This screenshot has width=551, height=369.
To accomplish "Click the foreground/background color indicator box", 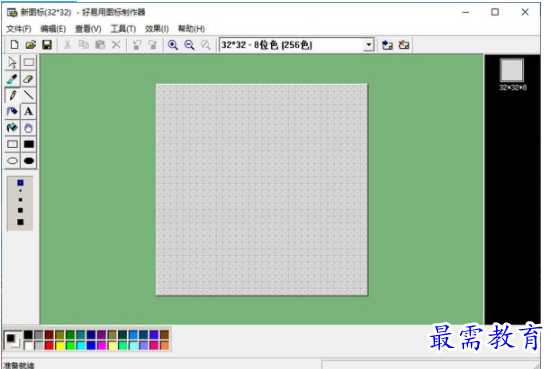I will pyautogui.click(x=13, y=340).
